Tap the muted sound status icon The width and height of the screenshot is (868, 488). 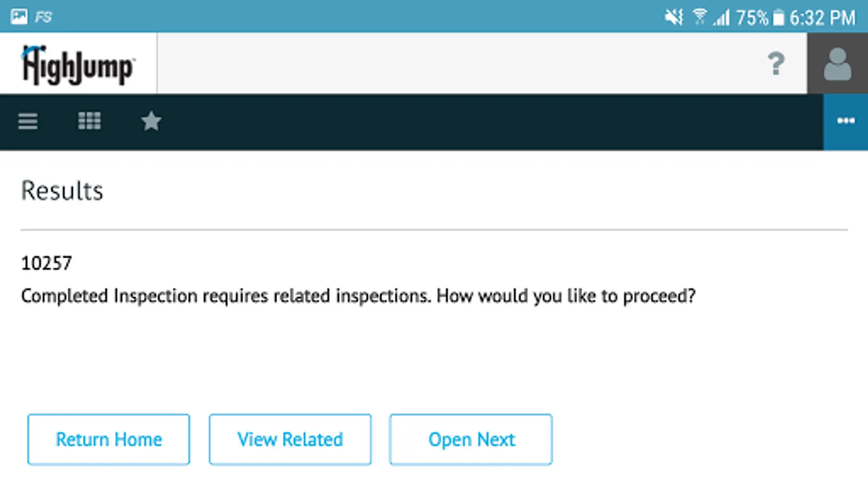674,17
